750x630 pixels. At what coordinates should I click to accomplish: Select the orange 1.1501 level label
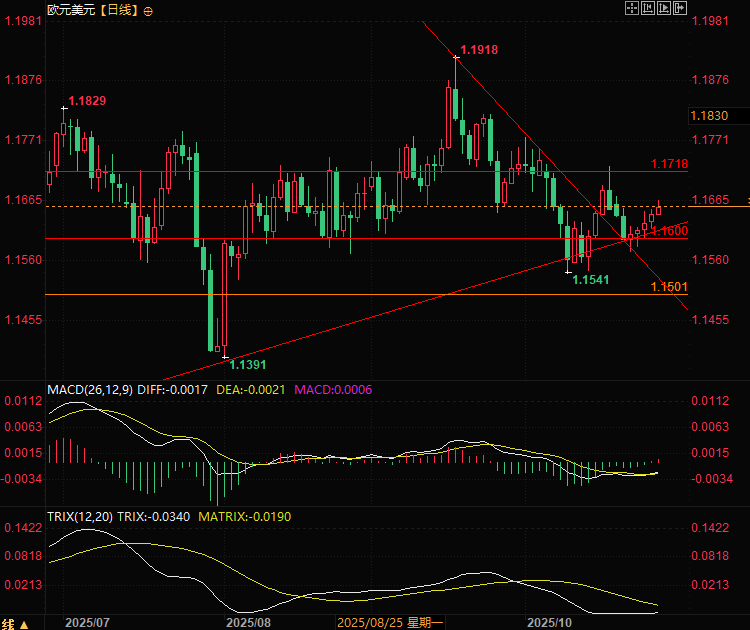[x=669, y=287]
